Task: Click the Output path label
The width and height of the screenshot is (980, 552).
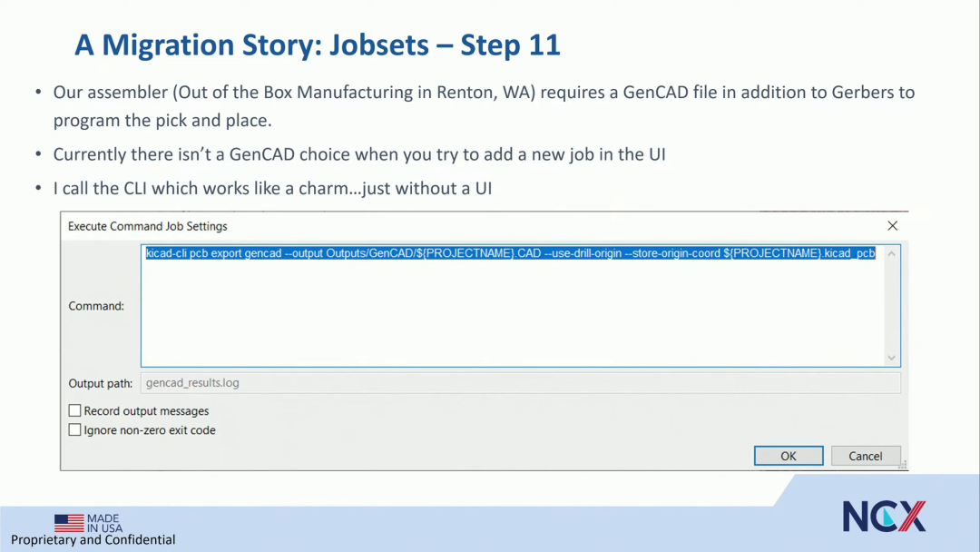Action: tap(100, 383)
